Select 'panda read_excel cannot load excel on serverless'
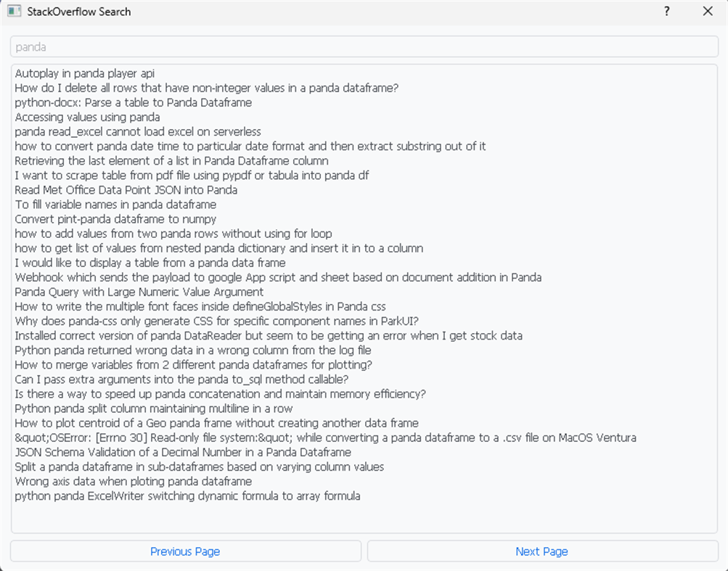728x571 pixels. [x=138, y=131]
